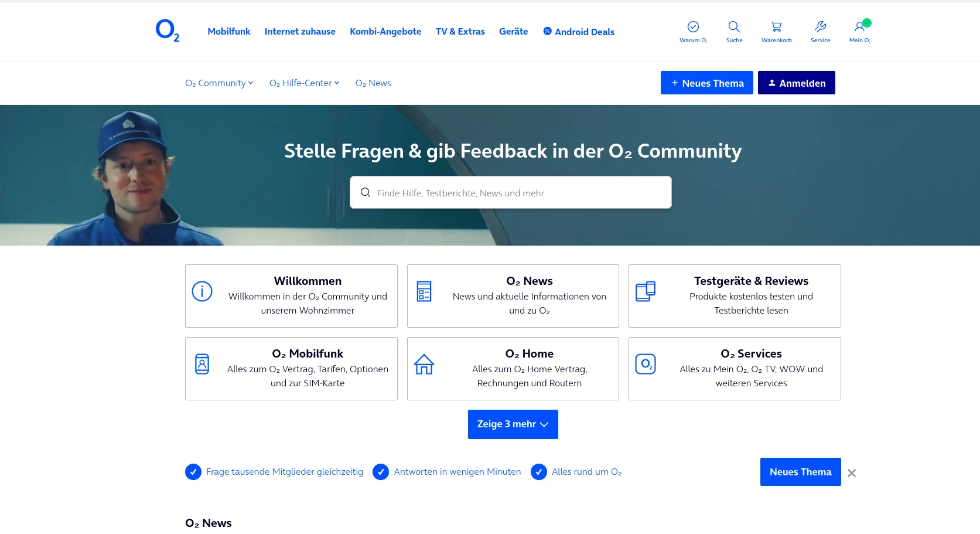Image resolution: width=980 pixels, height=534 pixels.
Task: Open O2 News category card title
Action: (x=530, y=281)
